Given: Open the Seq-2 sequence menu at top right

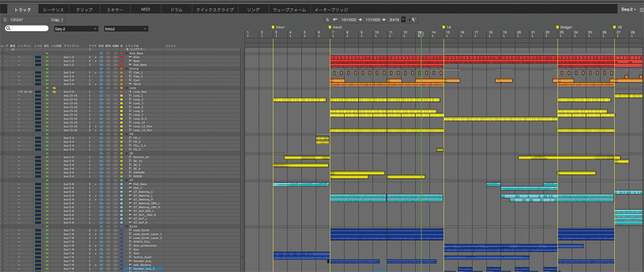Looking at the screenshot, I should (x=628, y=10).
